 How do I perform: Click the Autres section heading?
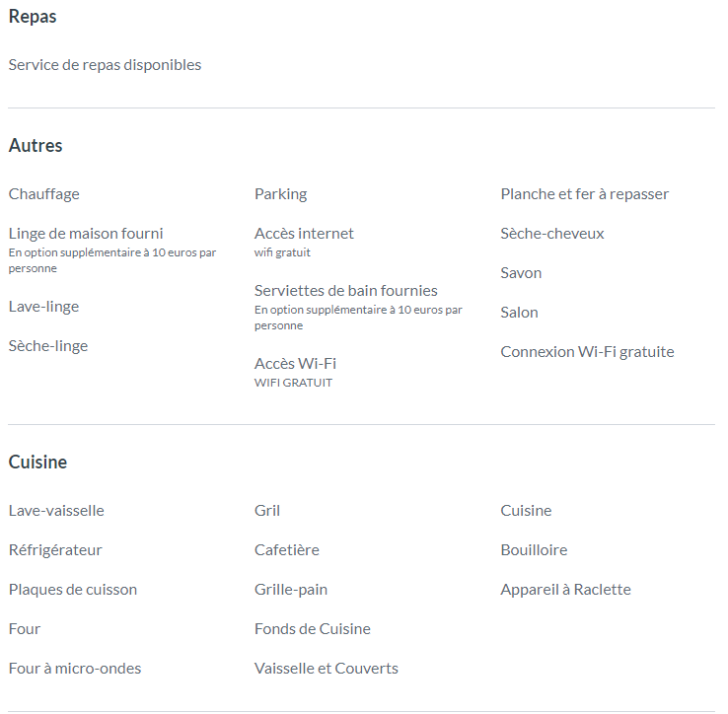(x=36, y=146)
